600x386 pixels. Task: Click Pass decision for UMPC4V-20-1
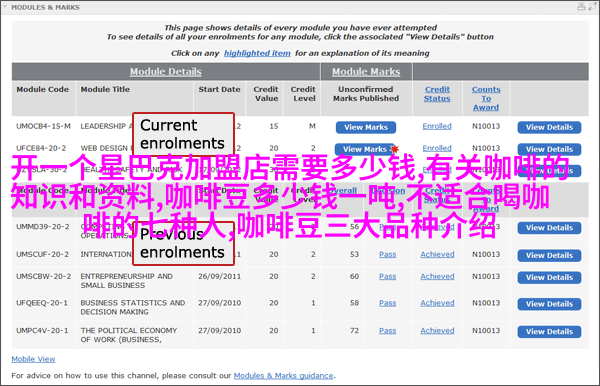(x=388, y=331)
